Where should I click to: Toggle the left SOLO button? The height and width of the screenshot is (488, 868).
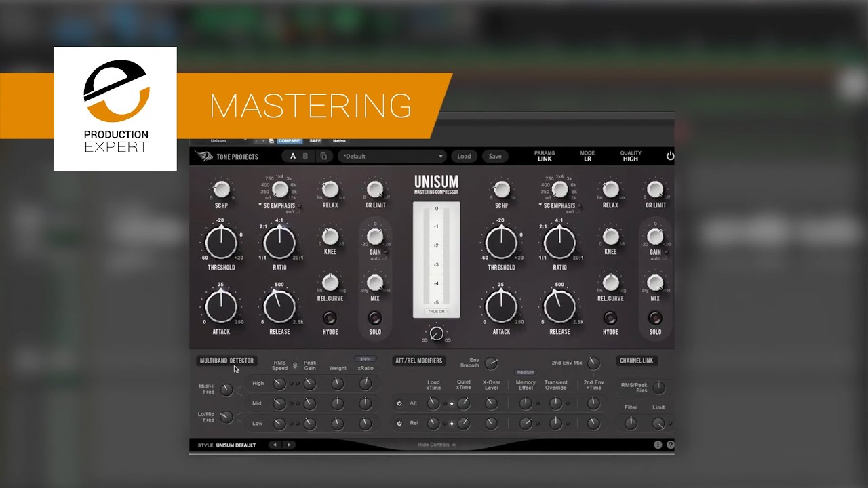coord(375,318)
